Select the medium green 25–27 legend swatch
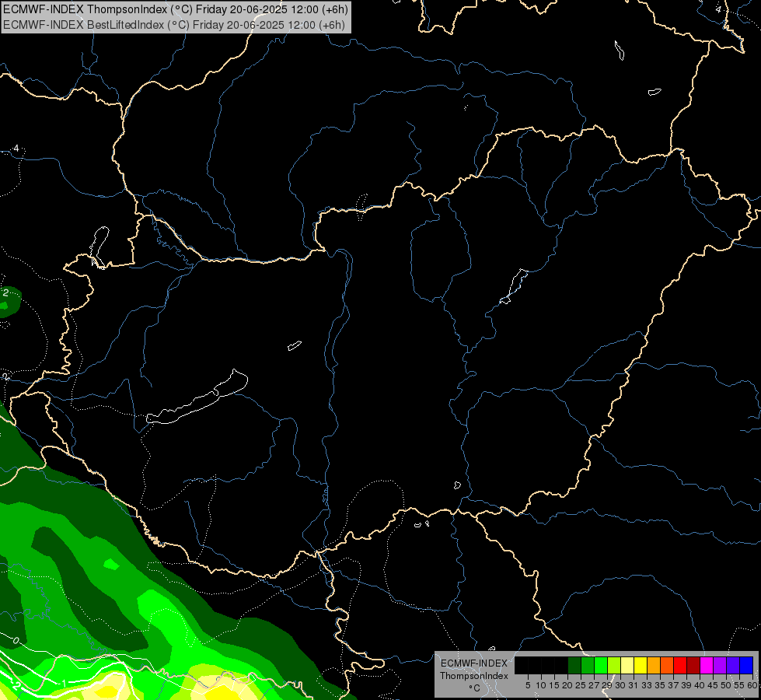Image resolution: width=761 pixels, height=700 pixels. [x=588, y=665]
